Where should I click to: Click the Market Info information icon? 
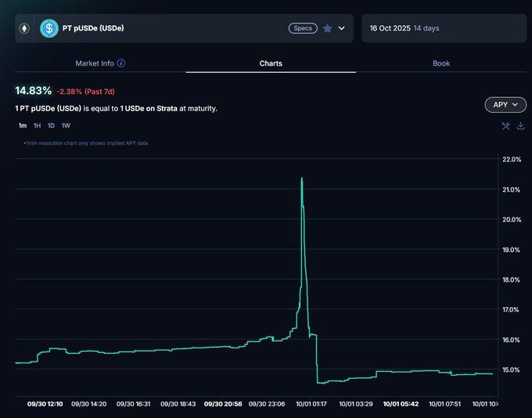[121, 63]
